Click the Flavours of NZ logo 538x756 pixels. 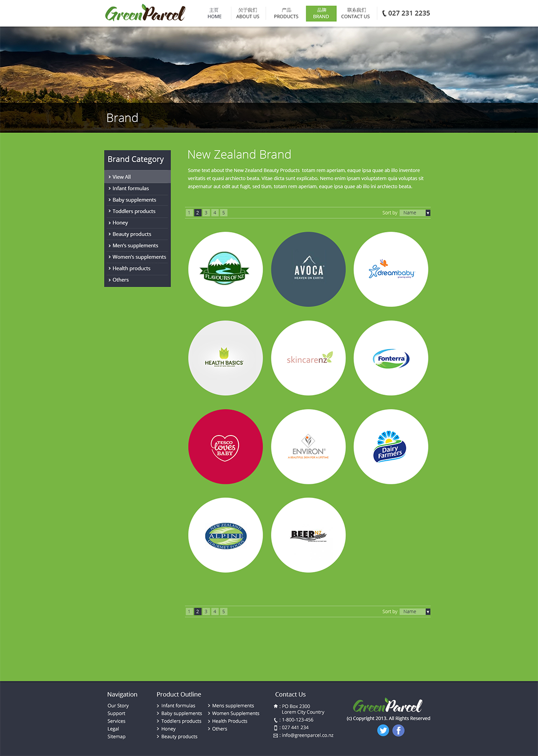(x=225, y=269)
